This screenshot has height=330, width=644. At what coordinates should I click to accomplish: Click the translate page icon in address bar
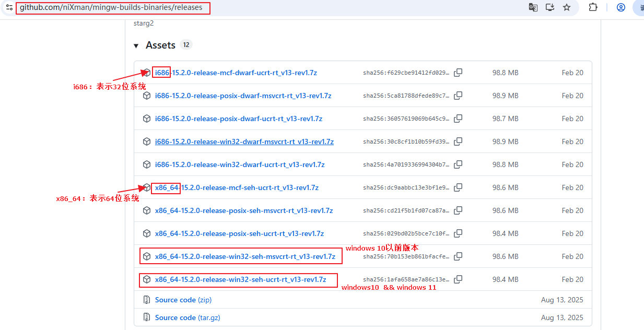point(533,7)
